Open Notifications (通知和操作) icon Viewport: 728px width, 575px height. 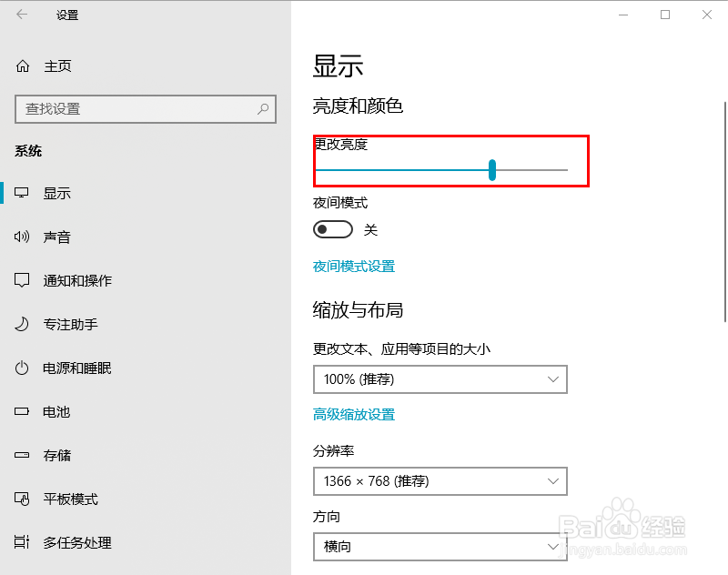23,281
